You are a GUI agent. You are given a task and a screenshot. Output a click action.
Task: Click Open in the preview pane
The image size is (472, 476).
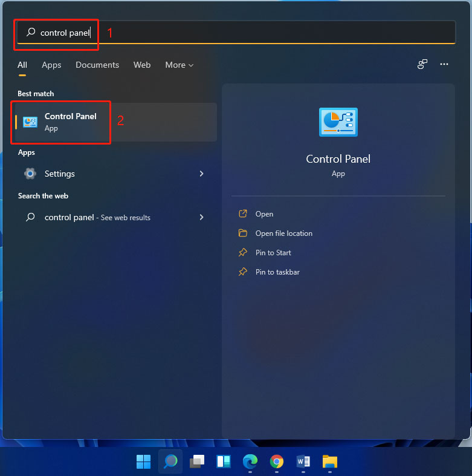[264, 214]
